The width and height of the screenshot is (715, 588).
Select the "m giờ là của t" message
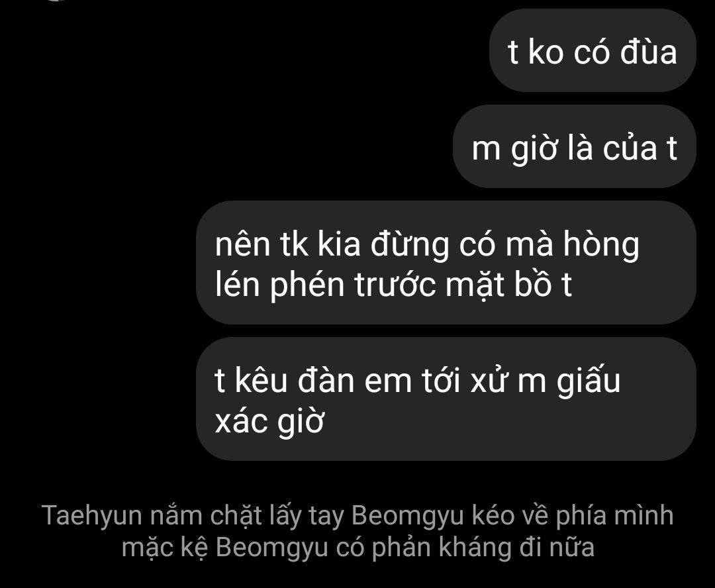(574, 146)
